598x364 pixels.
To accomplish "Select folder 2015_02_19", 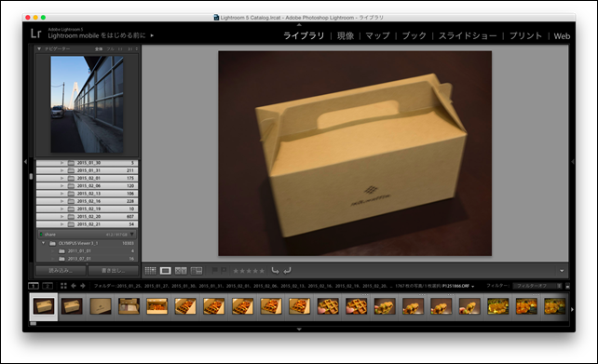I will tap(87, 209).
